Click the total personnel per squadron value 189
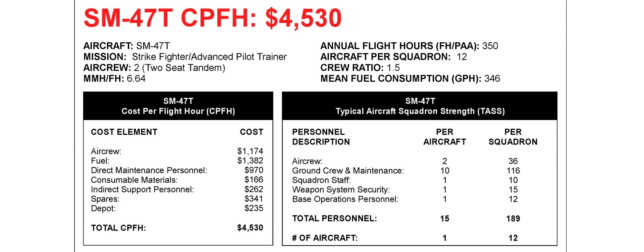This screenshot has width=644, height=252. pyautogui.click(x=513, y=219)
